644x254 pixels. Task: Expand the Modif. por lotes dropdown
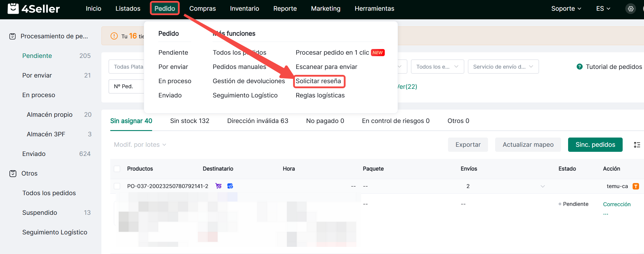pos(140,145)
